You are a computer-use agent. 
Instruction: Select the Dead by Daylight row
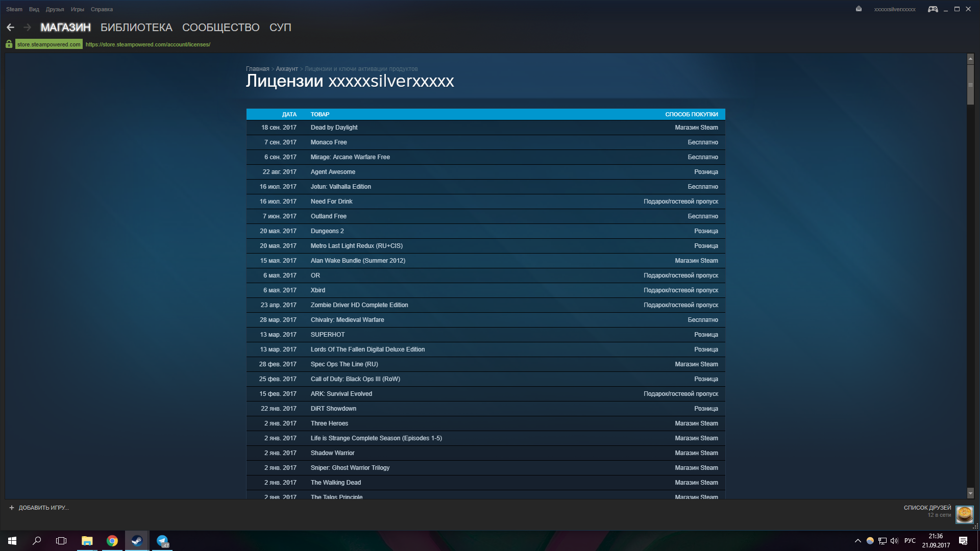pos(485,128)
